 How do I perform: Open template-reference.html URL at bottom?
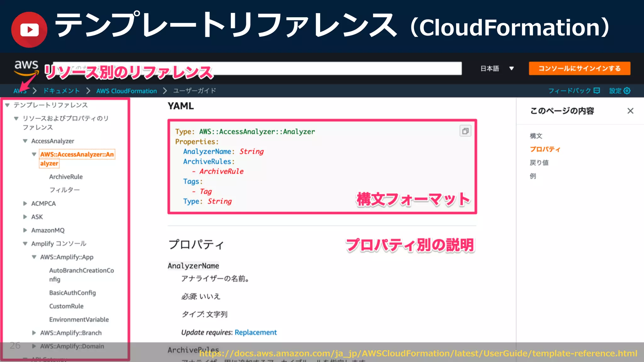coord(418,354)
